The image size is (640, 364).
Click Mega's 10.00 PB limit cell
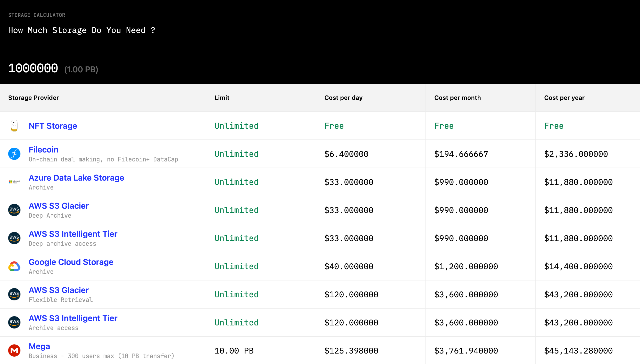234,350
